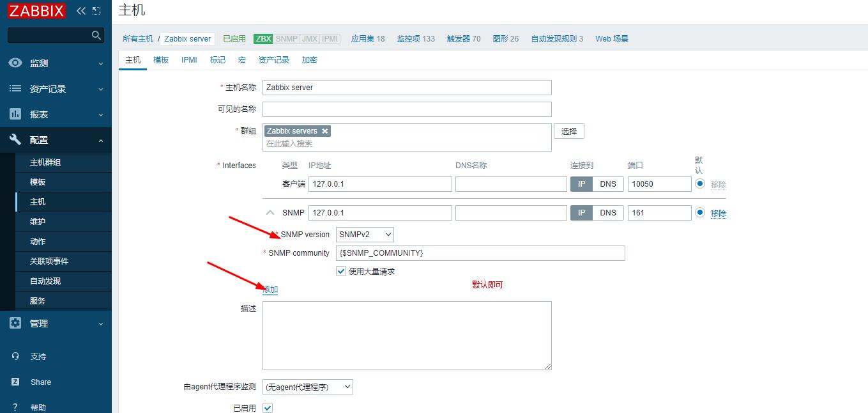Click the eye icon for 监测
Viewport: 868px width, 413px height.
(x=15, y=63)
